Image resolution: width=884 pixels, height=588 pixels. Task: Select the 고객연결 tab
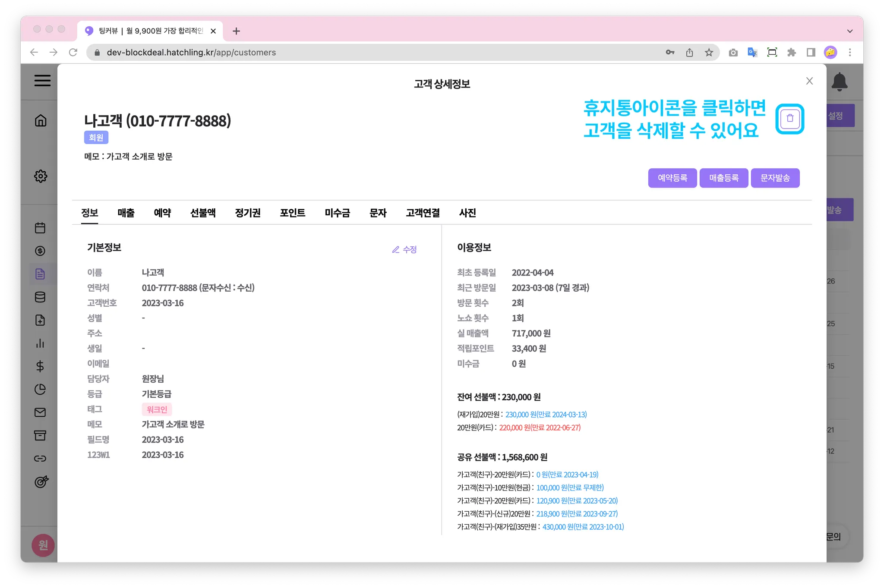tap(423, 213)
